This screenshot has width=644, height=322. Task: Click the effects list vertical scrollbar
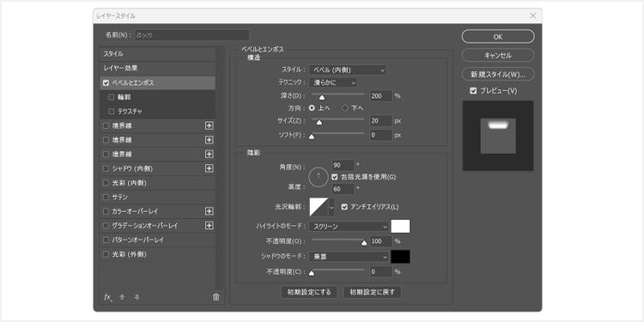click(x=220, y=168)
